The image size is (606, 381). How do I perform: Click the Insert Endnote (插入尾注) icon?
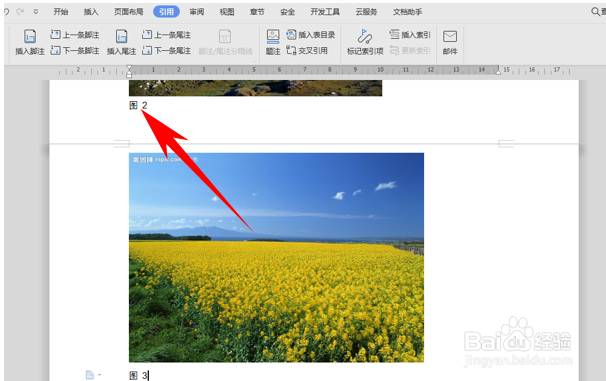(x=121, y=37)
